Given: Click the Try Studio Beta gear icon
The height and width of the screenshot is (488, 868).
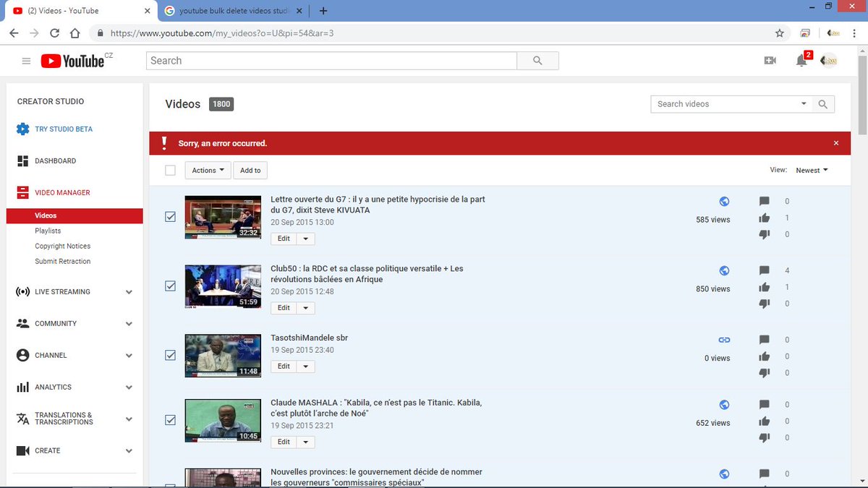Looking at the screenshot, I should pyautogui.click(x=22, y=129).
